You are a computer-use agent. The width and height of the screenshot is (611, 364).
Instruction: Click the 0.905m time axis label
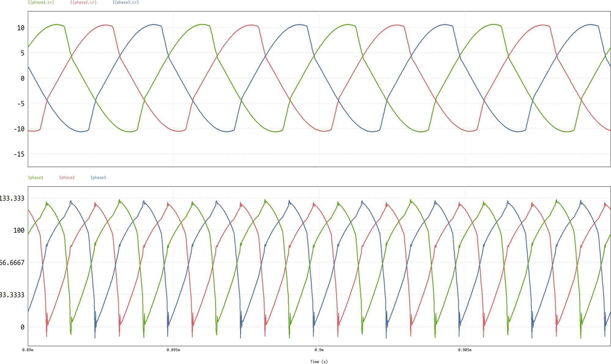pyautogui.click(x=465, y=350)
